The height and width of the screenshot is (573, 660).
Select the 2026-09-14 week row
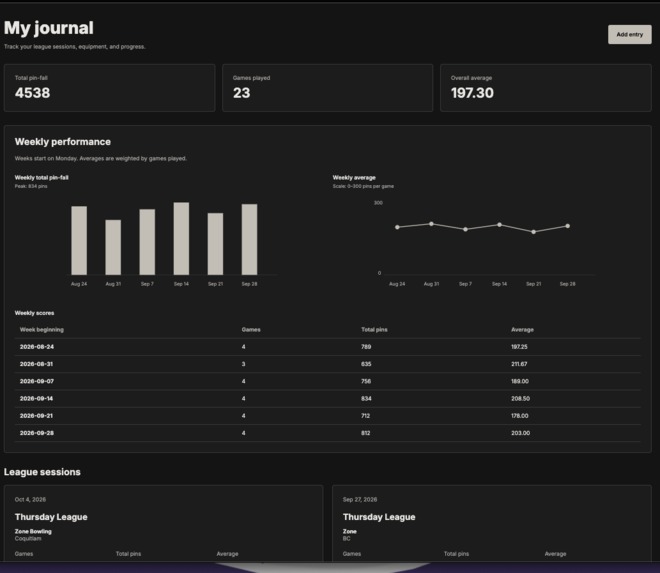pos(327,399)
